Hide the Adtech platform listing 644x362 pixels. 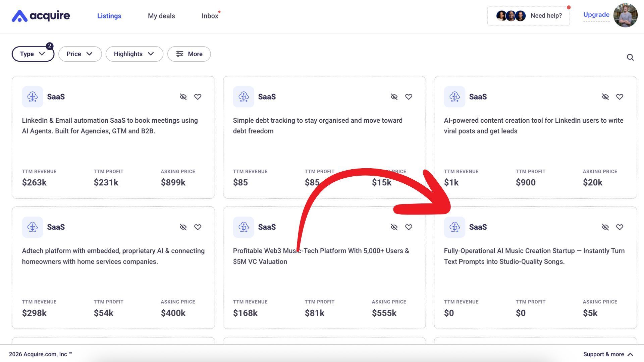[183, 227]
